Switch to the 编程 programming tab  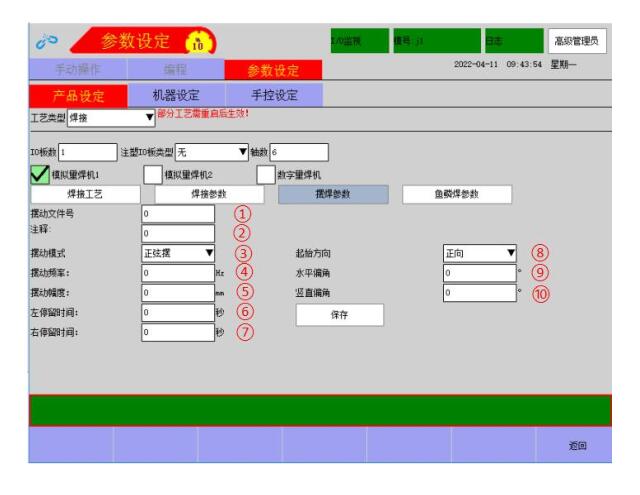(x=176, y=69)
